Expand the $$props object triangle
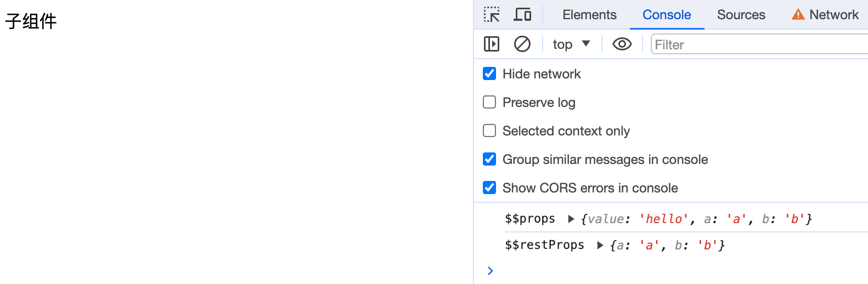 tap(571, 219)
